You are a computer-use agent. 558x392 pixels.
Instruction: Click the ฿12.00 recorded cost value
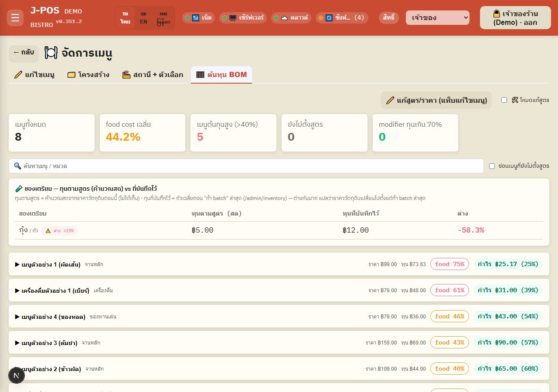tap(356, 230)
